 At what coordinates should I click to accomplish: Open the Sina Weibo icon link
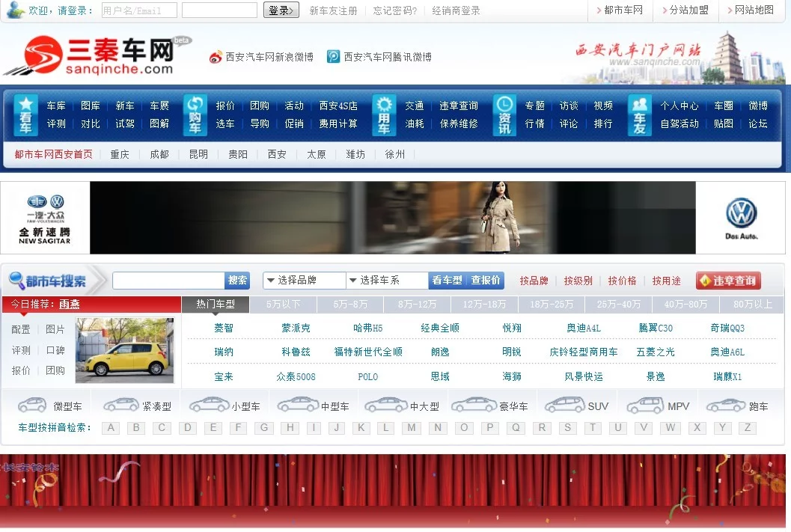tap(216, 57)
